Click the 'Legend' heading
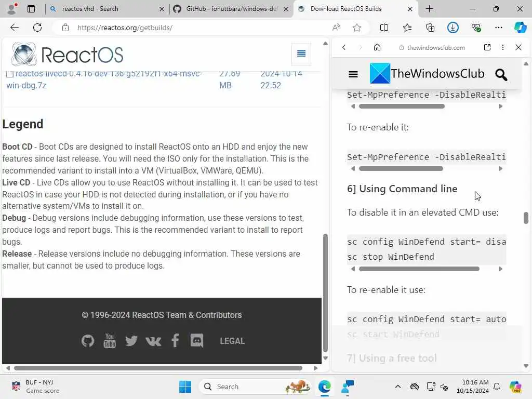 pyautogui.click(x=23, y=124)
